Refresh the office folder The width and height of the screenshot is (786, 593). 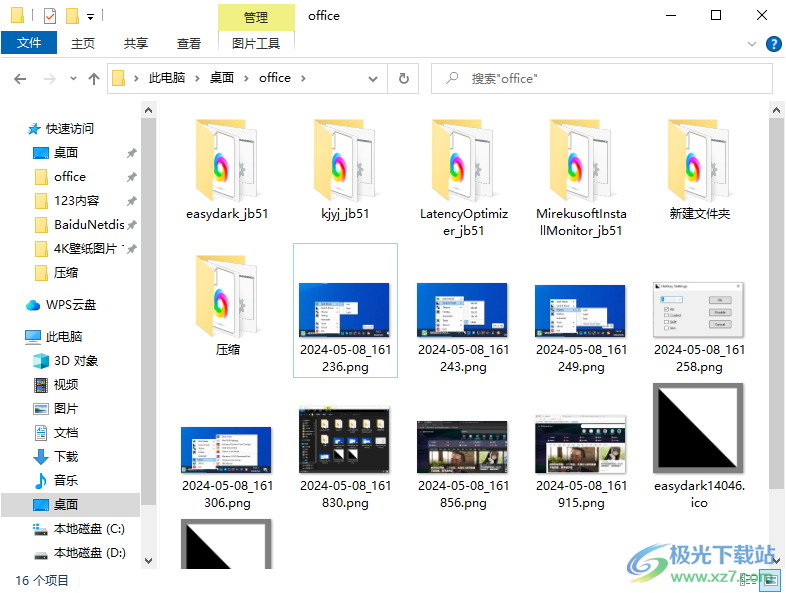click(404, 79)
